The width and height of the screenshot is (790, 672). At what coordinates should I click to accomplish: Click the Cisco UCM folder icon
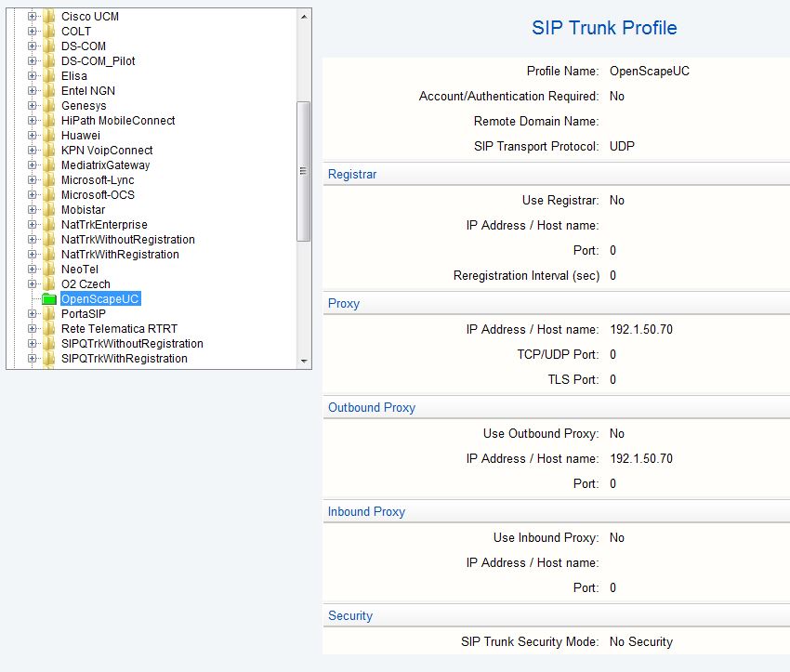49,17
